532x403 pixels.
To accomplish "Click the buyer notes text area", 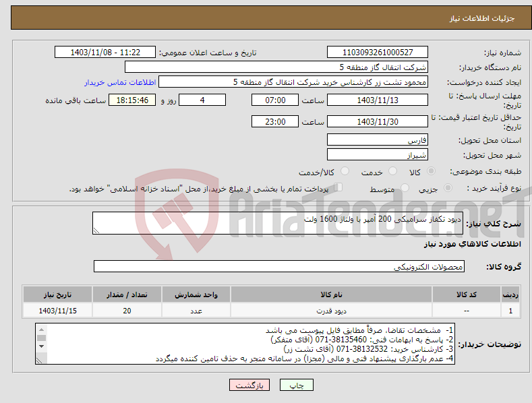I will click(x=245, y=344).
